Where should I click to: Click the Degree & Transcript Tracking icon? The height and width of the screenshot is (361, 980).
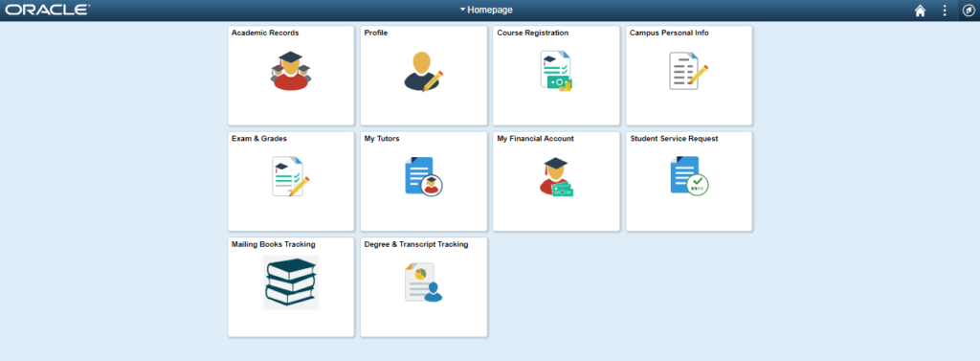(424, 282)
